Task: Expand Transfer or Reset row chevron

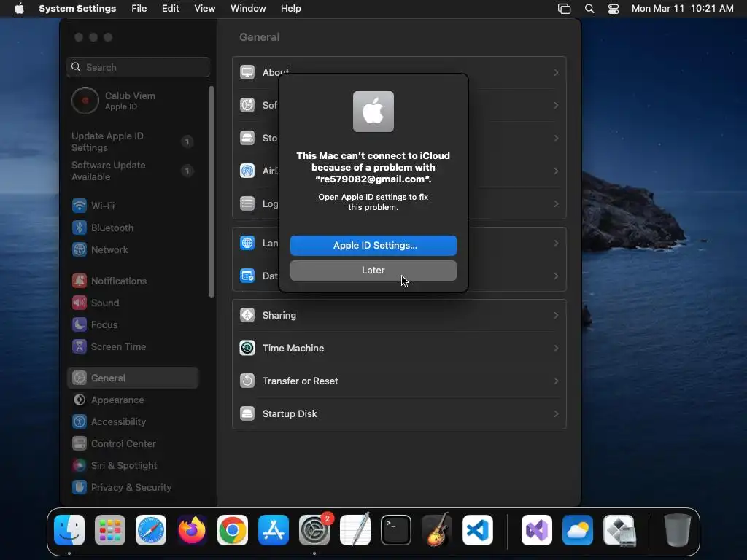Action: [556, 381]
